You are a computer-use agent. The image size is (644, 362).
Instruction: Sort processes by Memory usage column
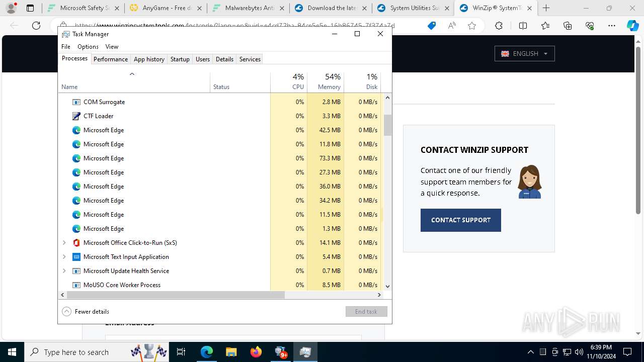(326, 82)
